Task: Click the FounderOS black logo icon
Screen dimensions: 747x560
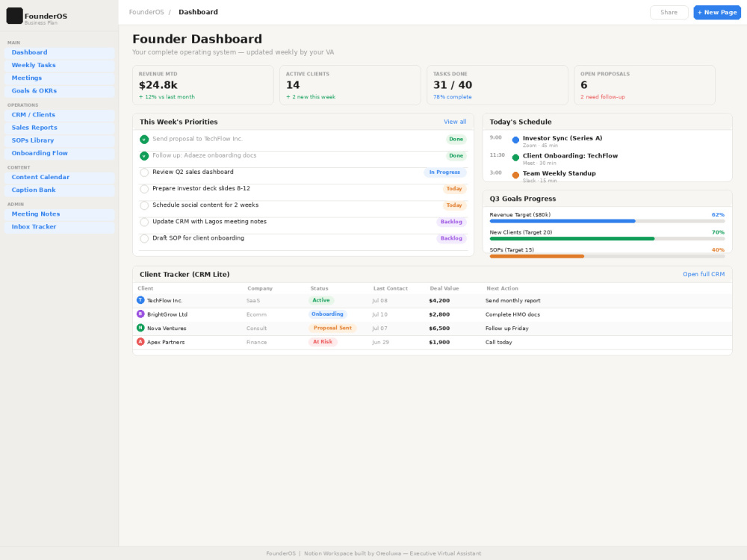Action: [x=14, y=16]
